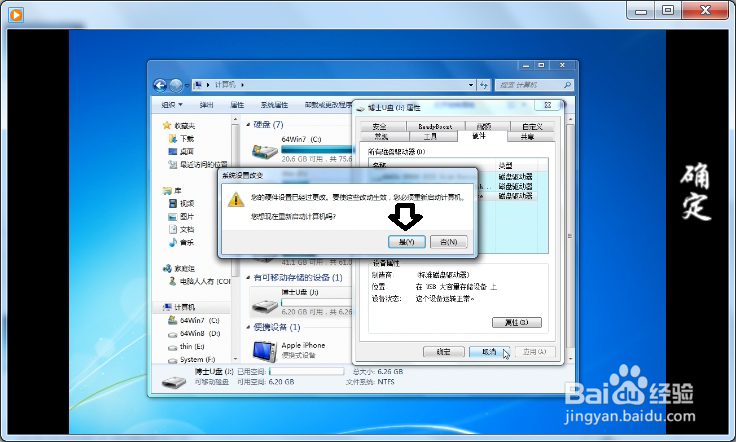The width and height of the screenshot is (736, 442).
Task: Click the Explorer address bar 计算机 segment
Action: [x=226, y=85]
